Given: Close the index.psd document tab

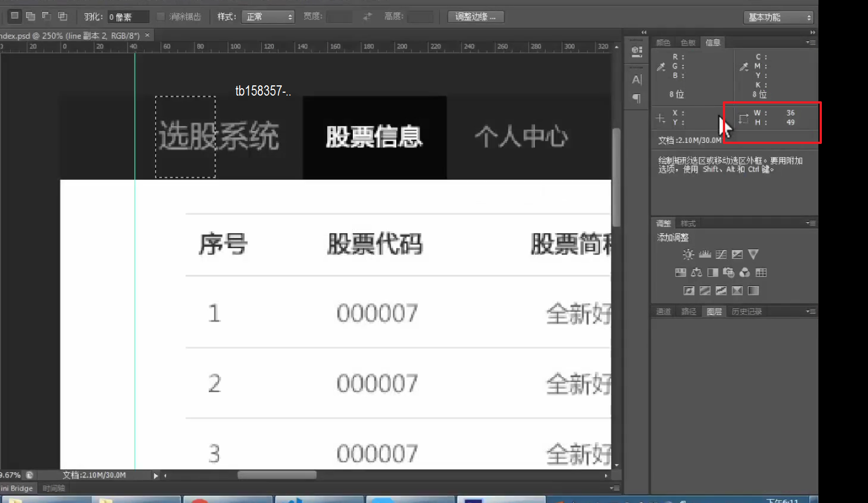Looking at the screenshot, I should 147,35.
